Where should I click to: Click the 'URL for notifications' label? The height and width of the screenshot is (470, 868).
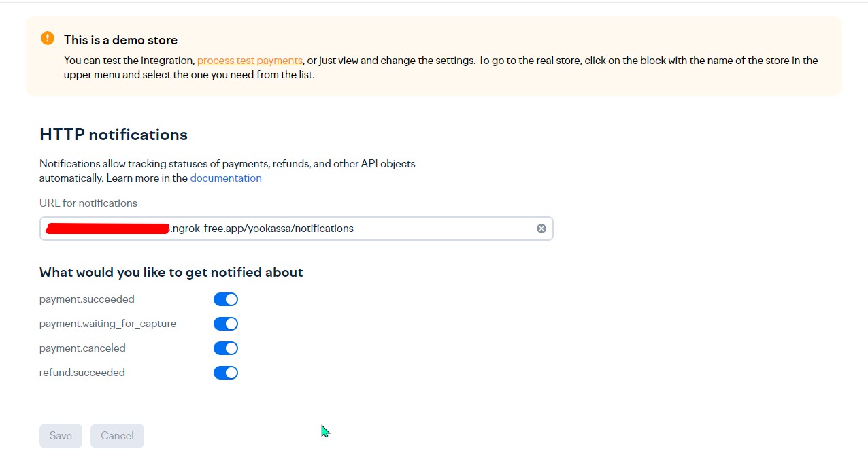88,203
